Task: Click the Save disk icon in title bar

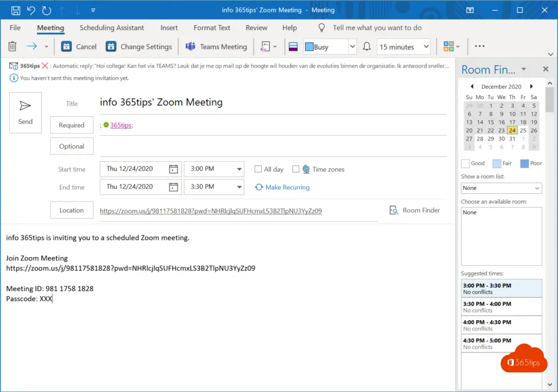Action: click(x=16, y=10)
